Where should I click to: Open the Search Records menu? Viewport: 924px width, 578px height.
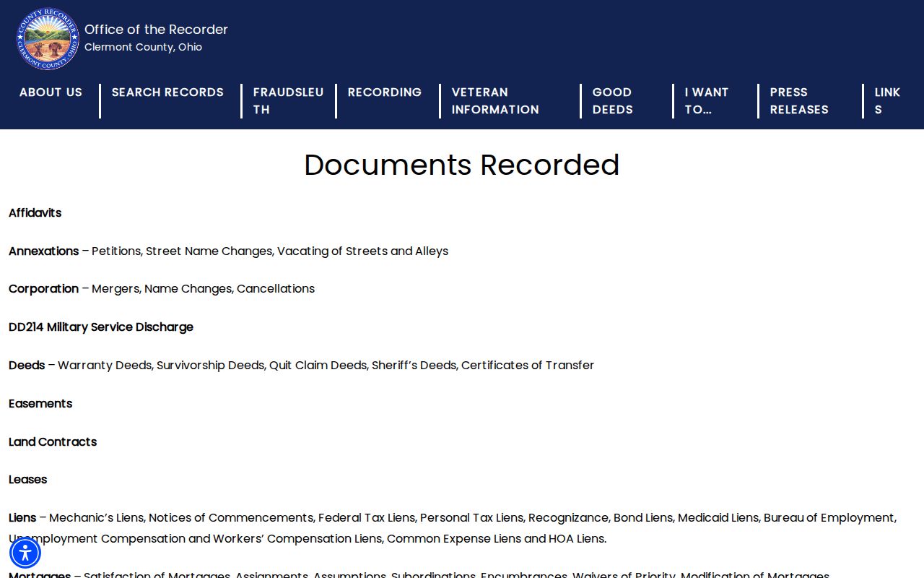pyautogui.click(x=167, y=92)
